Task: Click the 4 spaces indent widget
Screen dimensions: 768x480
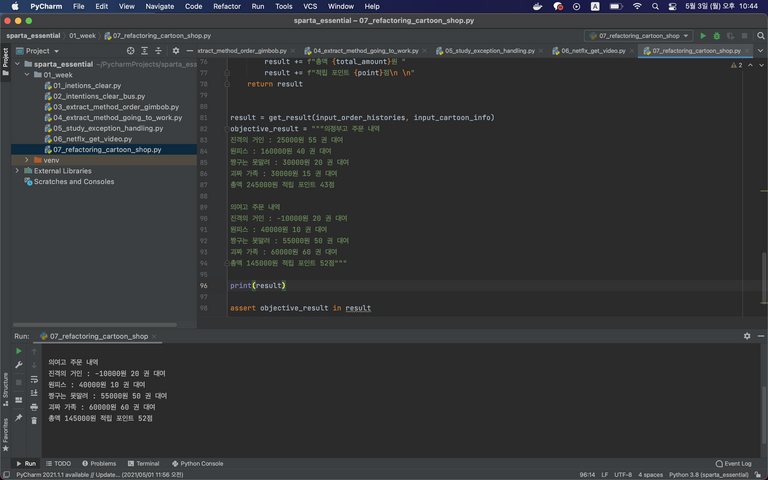Action: [x=650, y=475]
